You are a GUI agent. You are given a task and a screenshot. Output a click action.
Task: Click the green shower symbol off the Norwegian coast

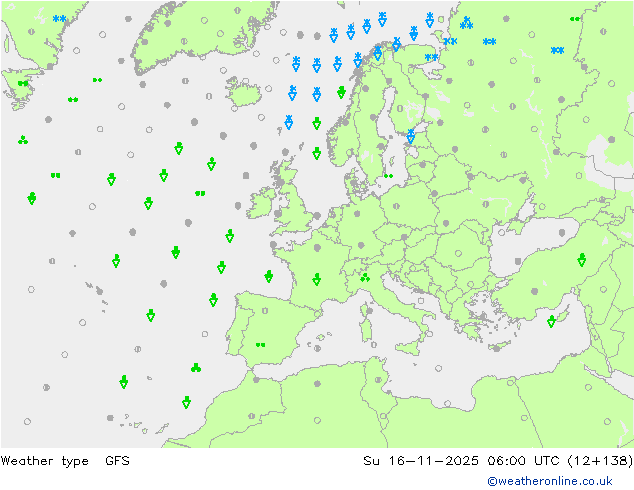click(x=341, y=92)
